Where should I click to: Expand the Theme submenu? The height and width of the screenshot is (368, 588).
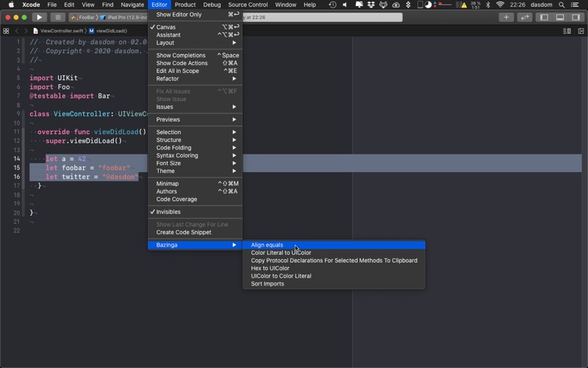click(x=195, y=171)
